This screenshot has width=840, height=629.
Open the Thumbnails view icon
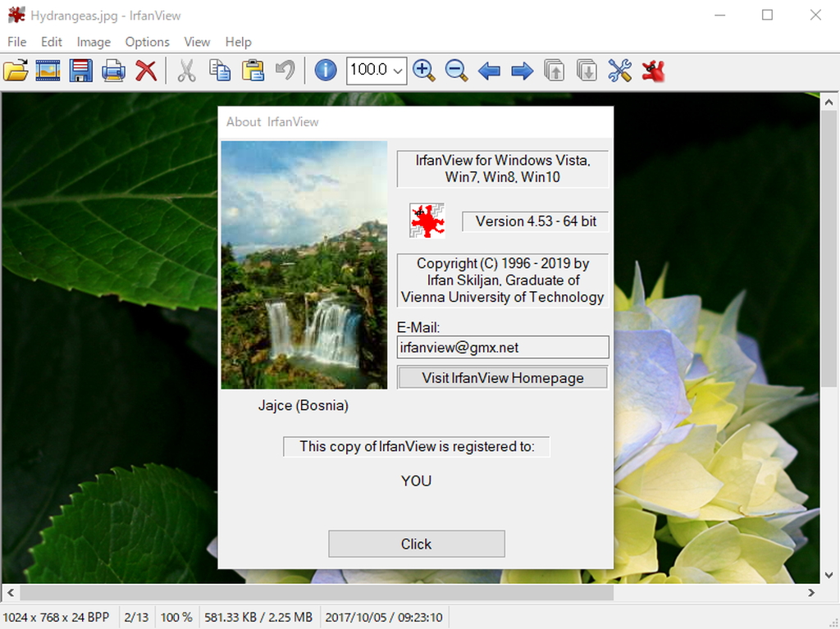[x=48, y=71]
